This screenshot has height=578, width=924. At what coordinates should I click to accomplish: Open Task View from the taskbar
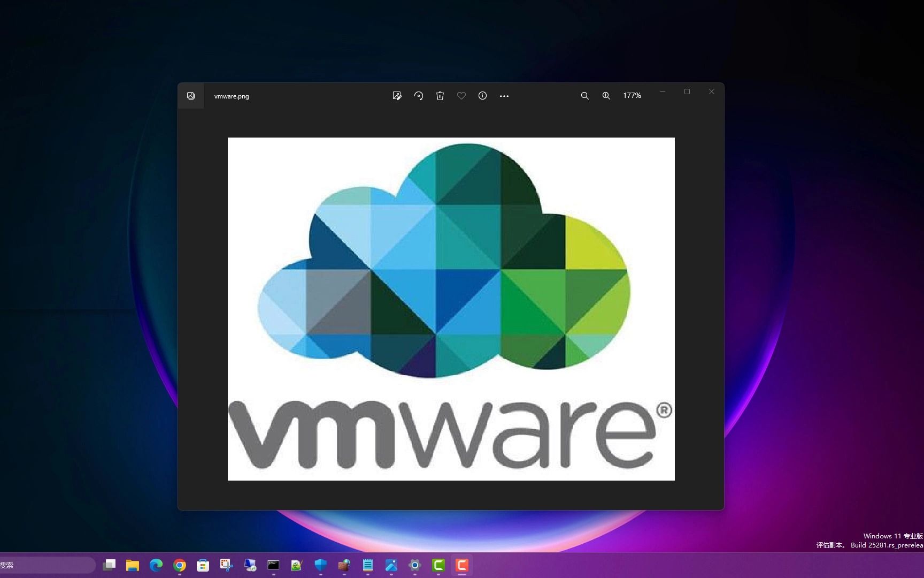(x=109, y=565)
